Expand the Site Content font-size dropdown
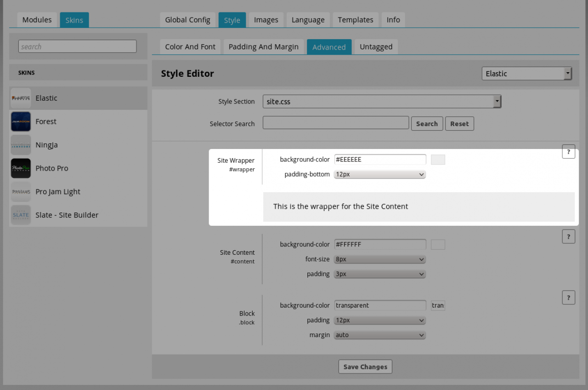588x390 pixels. (380, 259)
